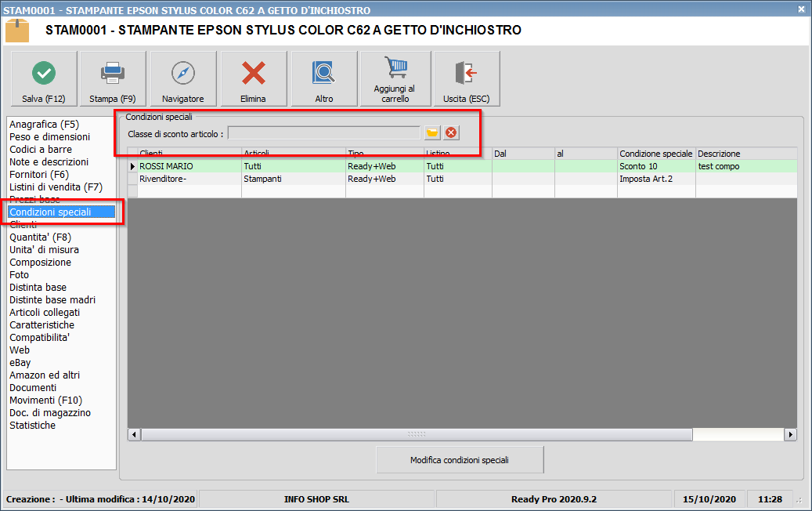Click the Sconto 10 cell
This screenshot has width=812, height=511.
(656, 166)
